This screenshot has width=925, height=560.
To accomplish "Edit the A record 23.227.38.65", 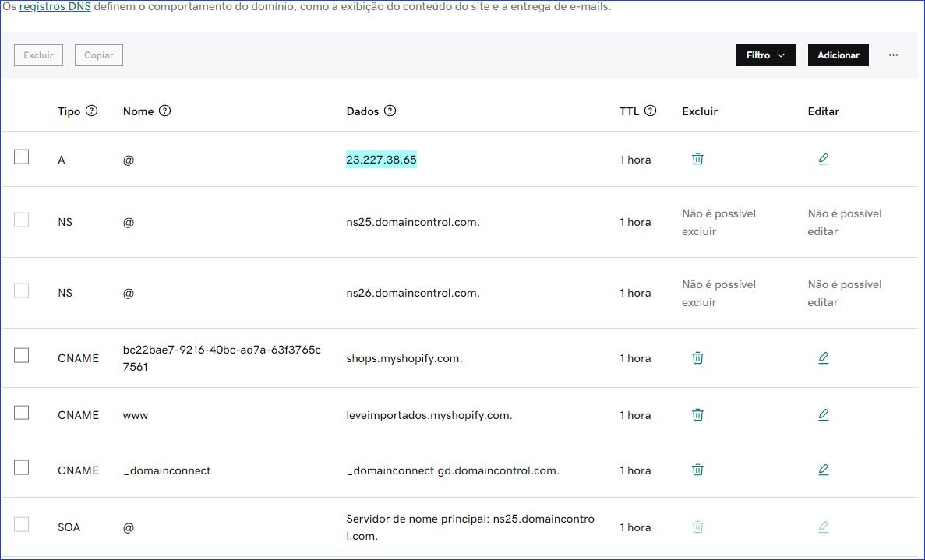I will point(824,159).
